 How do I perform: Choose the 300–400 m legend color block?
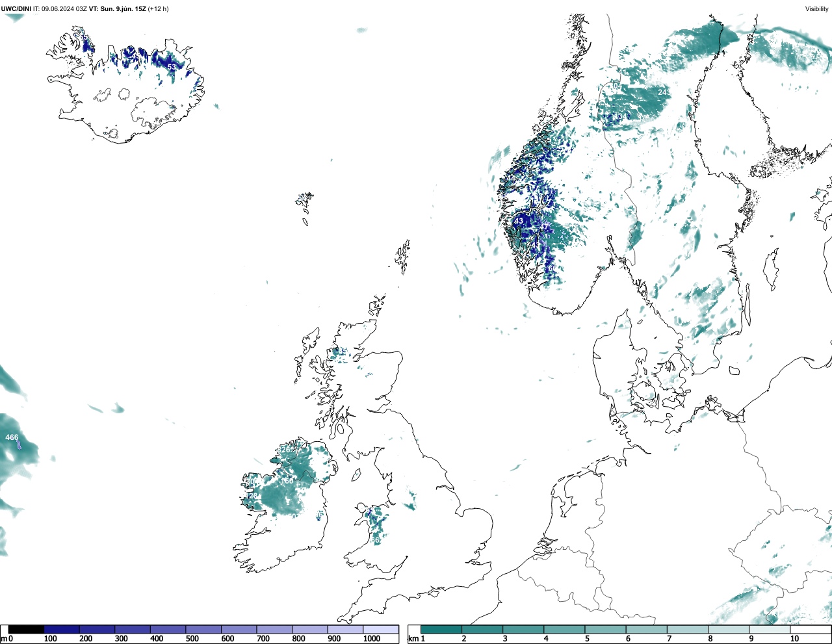[x=133, y=629]
